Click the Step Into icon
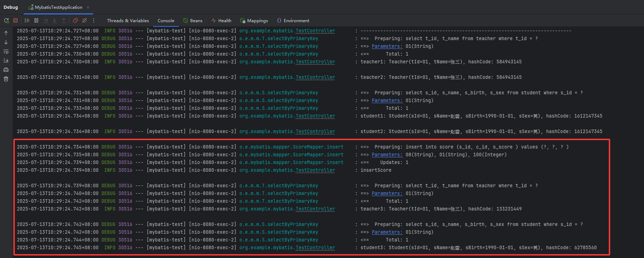 [55, 20]
